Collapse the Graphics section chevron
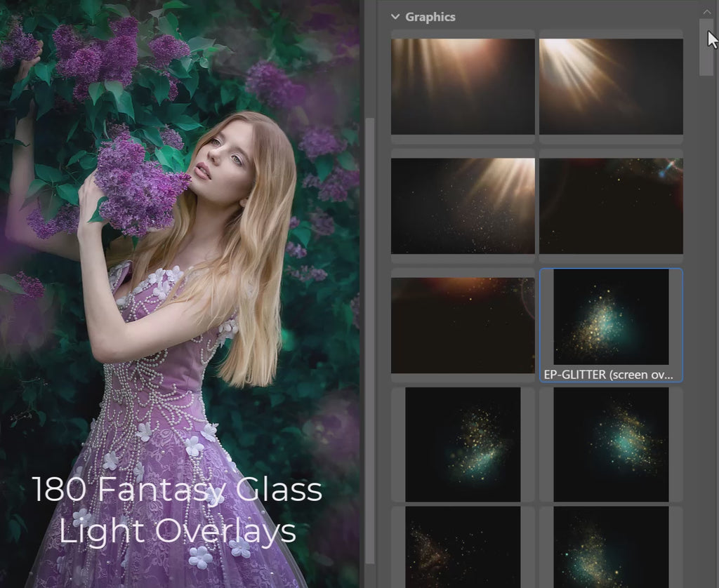This screenshot has height=588, width=719. 395,17
